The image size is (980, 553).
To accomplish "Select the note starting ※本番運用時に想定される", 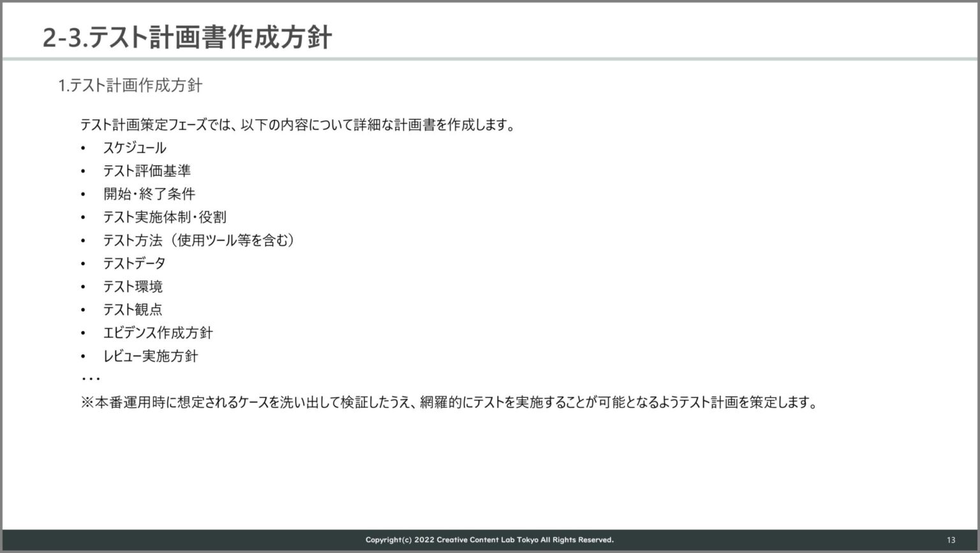I will click(449, 403).
